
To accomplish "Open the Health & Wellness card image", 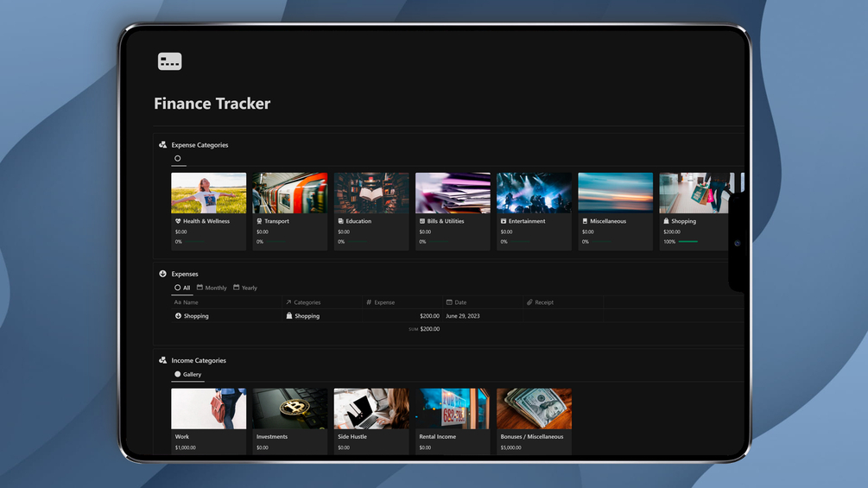I will 209,193.
